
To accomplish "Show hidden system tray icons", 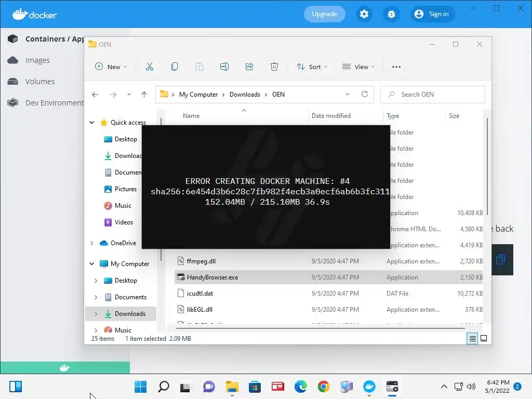I will tap(444, 387).
